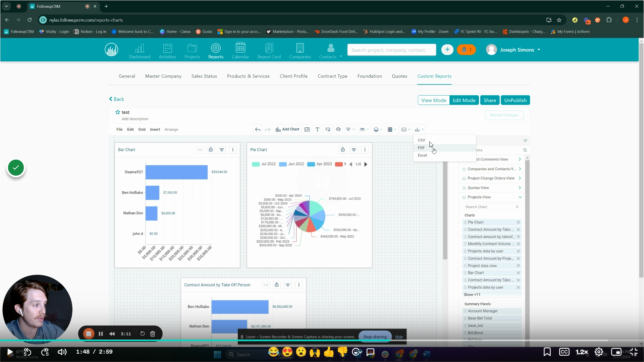
Task: Open the Companies navigation icon
Action: click(x=300, y=51)
